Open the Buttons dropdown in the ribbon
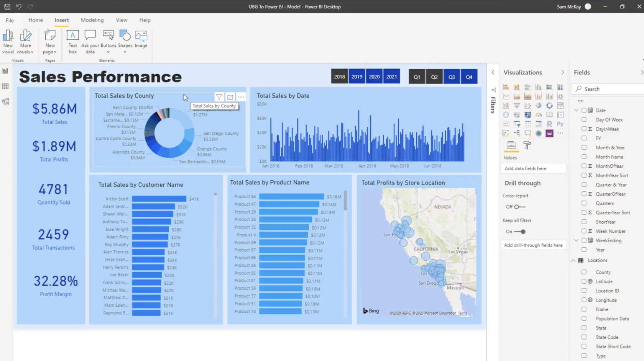 pos(108,42)
